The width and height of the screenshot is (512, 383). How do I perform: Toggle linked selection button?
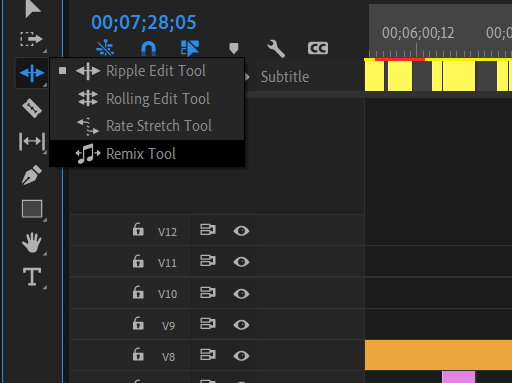[190, 48]
